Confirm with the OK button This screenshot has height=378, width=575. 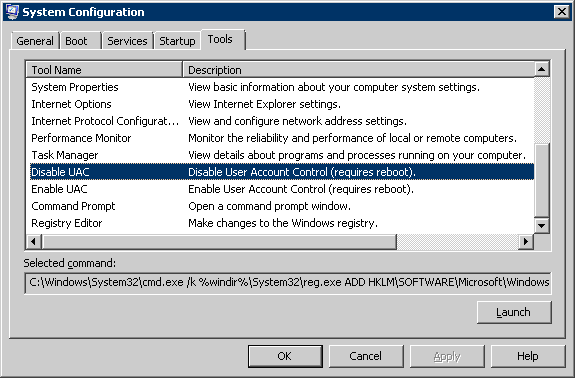point(285,356)
